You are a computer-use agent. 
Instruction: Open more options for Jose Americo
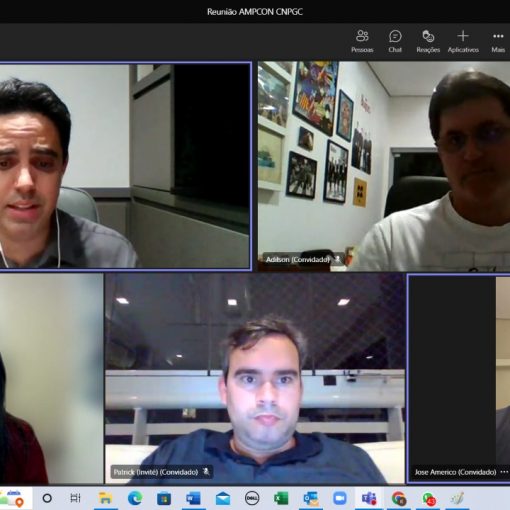[504, 472]
